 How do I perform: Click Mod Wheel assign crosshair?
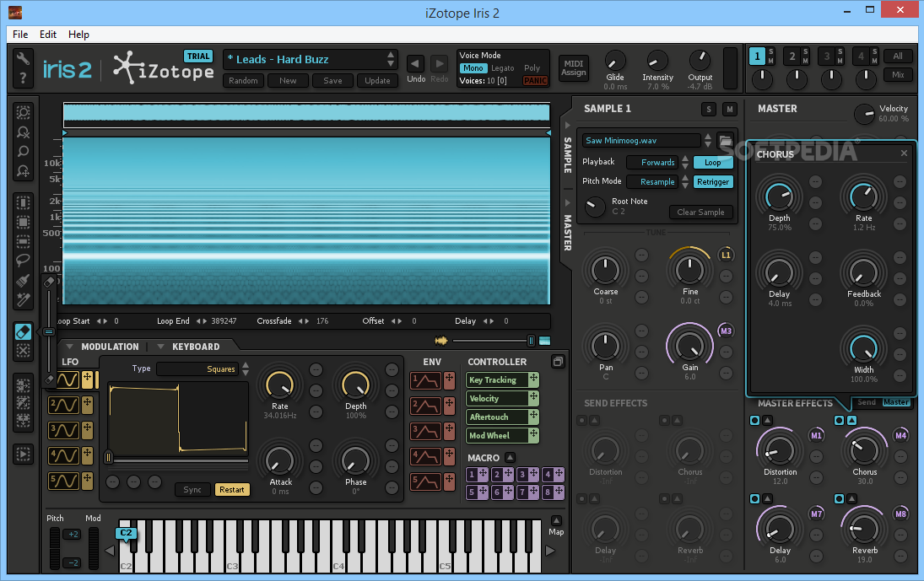533,435
